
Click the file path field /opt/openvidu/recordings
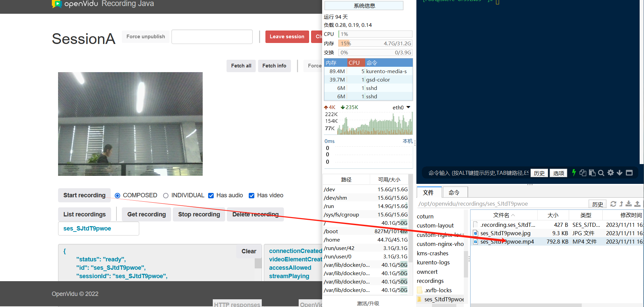click(x=502, y=204)
